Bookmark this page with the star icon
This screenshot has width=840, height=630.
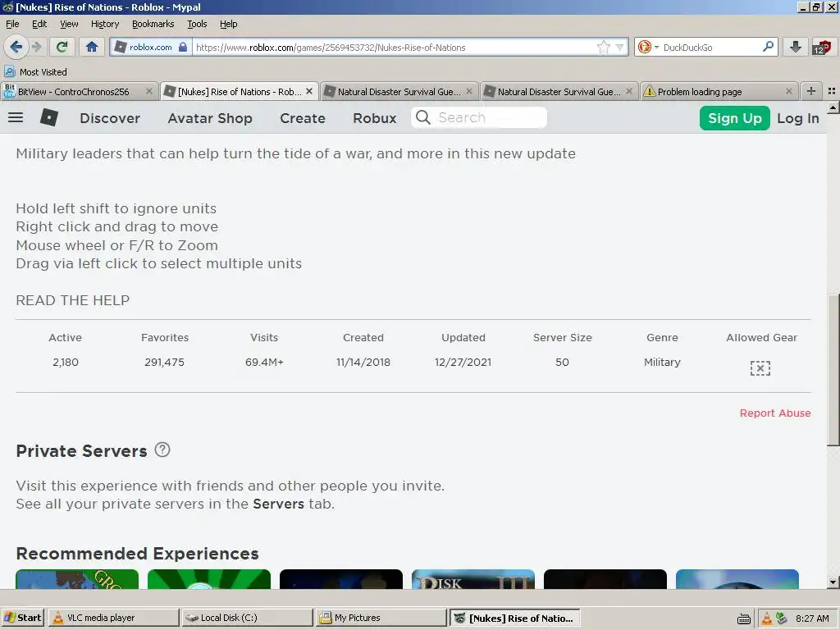coord(603,47)
